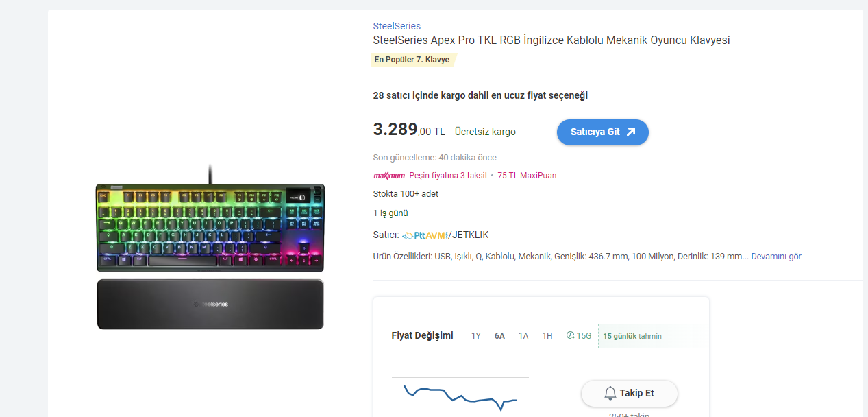Click the Stokta 100+ adet text
Screen dimensions: 868x417
point(406,194)
